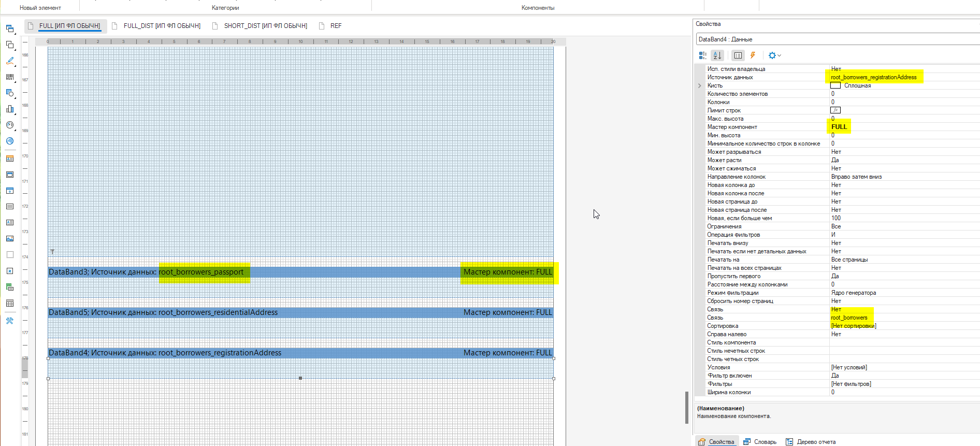Viewport: 980px width, 446px height.
Task: Expand the Кисть property row
Action: pos(699,85)
